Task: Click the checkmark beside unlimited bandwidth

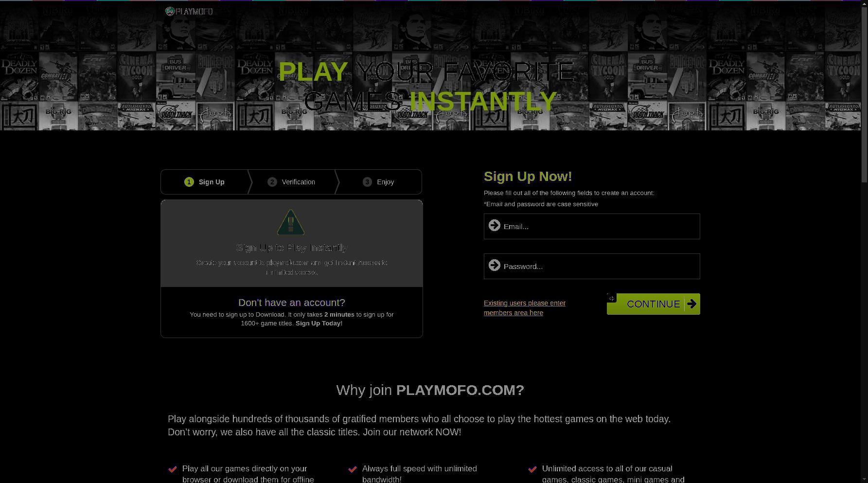Action: (x=353, y=469)
